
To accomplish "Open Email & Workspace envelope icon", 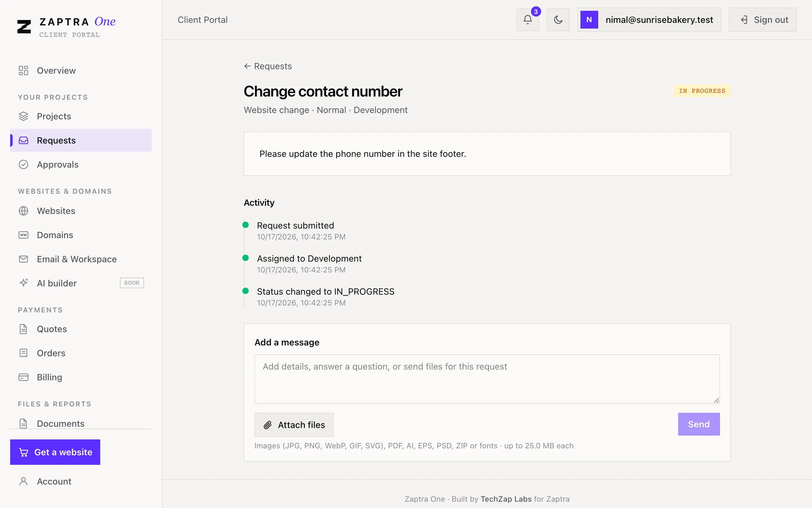I will [23, 259].
